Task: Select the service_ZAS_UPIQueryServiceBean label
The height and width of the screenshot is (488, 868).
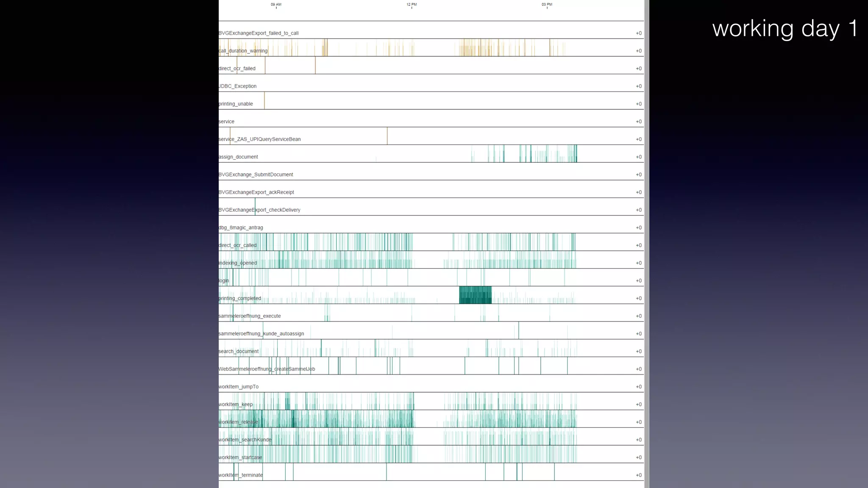Action: click(260, 139)
